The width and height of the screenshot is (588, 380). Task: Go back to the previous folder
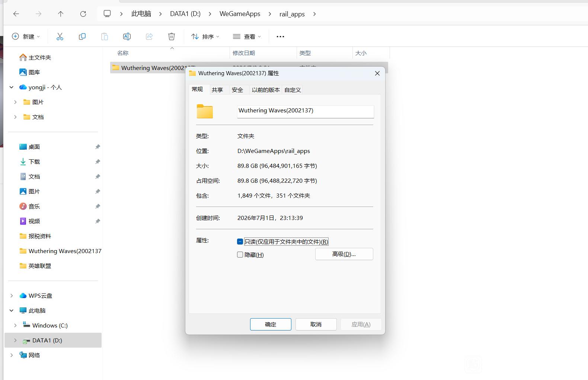click(x=16, y=14)
